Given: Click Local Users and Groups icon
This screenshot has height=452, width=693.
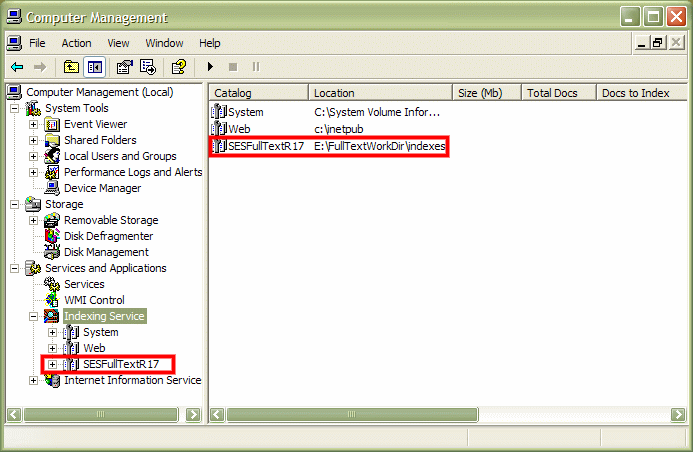Looking at the screenshot, I should 52,156.
